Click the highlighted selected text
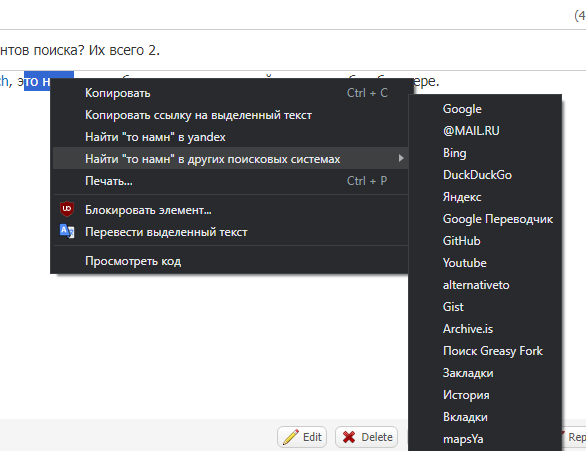Screen dimensions: 586x451 click(x=37, y=81)
